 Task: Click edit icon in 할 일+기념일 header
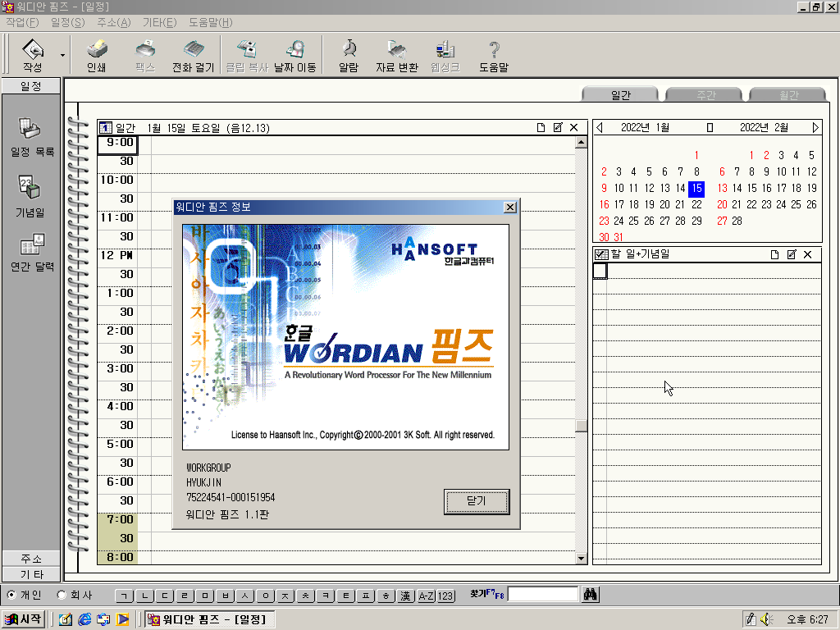[x=792, y=254]
